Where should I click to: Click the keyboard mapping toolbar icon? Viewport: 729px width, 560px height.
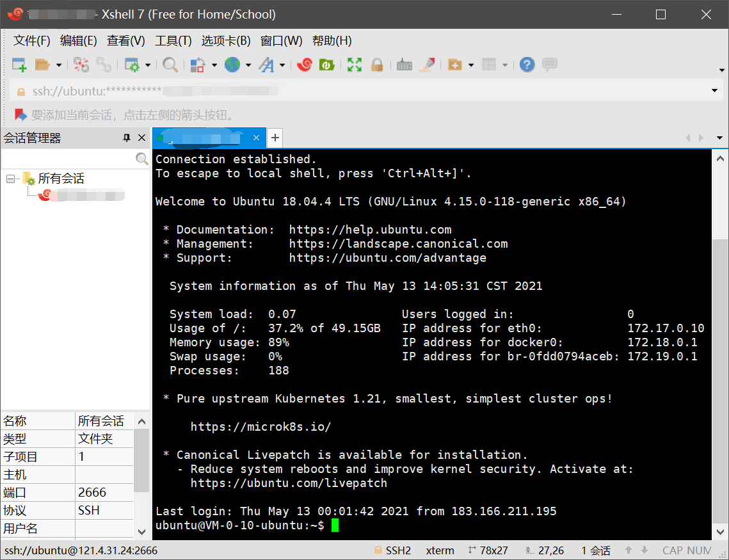click(405, 65)
